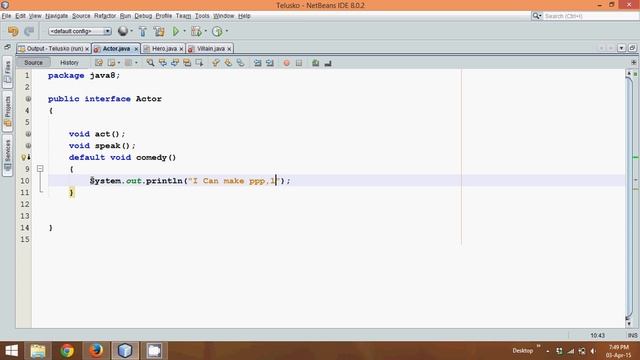Expand the browser selection arrow beside the globe
This screenshot has height=360, width=640.
tap(131, 31)
